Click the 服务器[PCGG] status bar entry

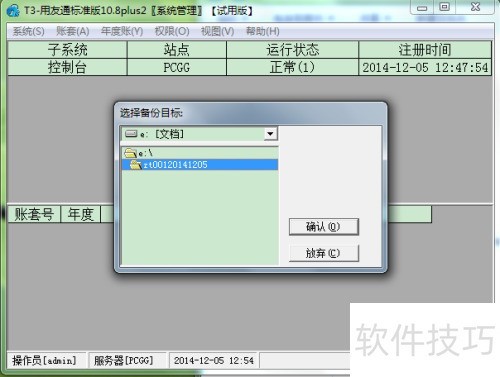(x=127, y=360)
